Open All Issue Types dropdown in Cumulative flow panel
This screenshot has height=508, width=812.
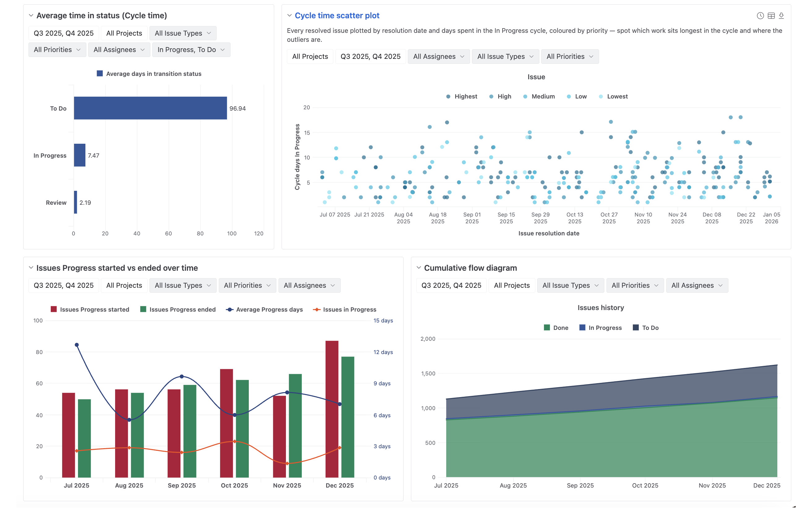[x=570, y=285]
